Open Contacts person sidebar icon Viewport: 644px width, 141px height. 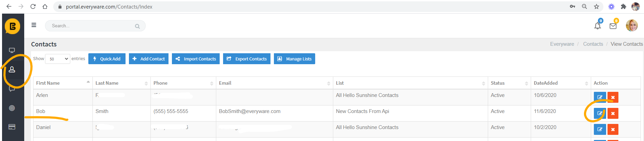coord(12,70)
